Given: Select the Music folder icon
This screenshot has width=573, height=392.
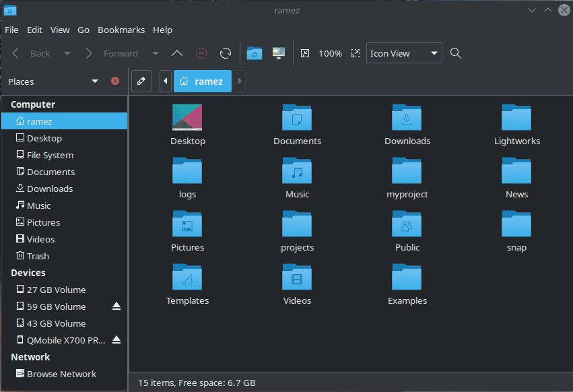Looking at the screenshot, I should 297,170.
